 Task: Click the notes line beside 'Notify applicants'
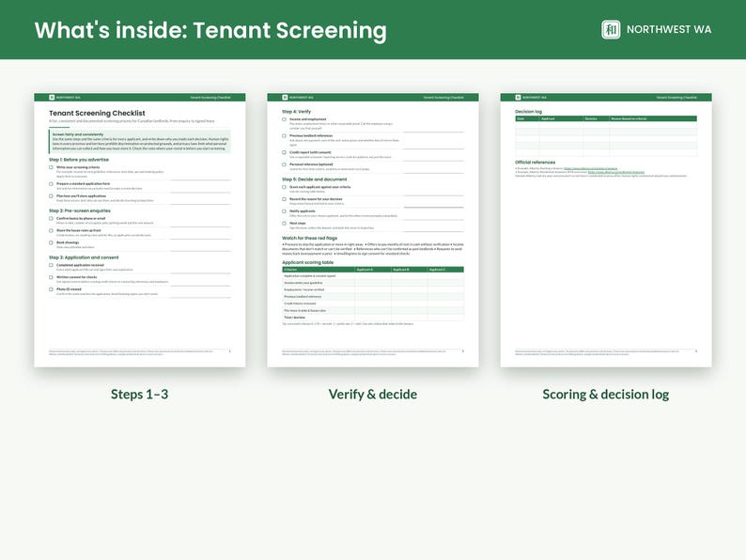click(433, 219)
